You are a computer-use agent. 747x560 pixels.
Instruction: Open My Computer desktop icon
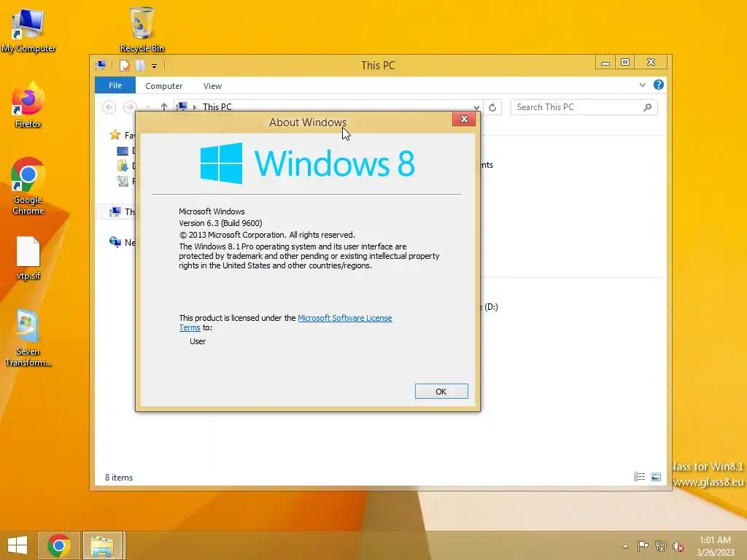(x=28, y=29)
